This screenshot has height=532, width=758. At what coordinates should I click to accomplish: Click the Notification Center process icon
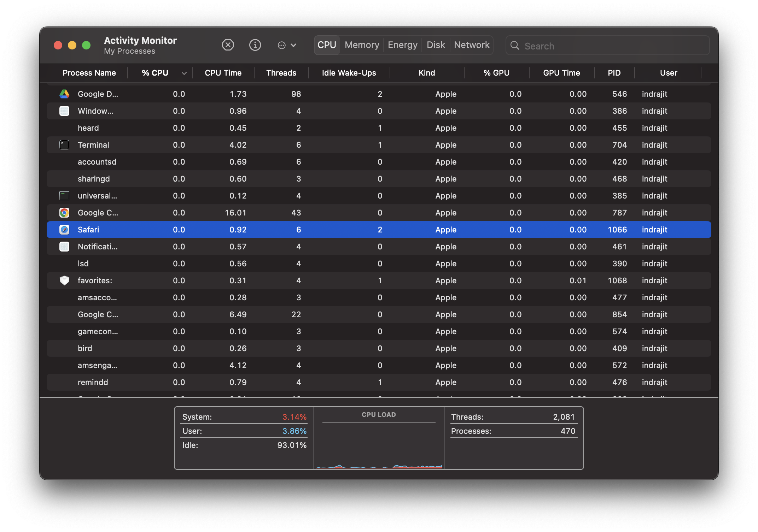(x=64, y=247)
